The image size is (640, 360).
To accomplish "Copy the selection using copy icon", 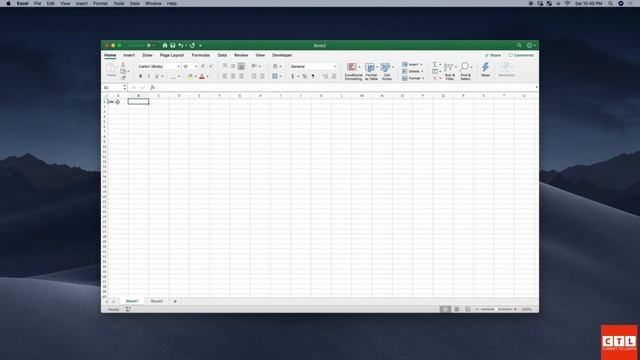I will [x=123, y=71].
